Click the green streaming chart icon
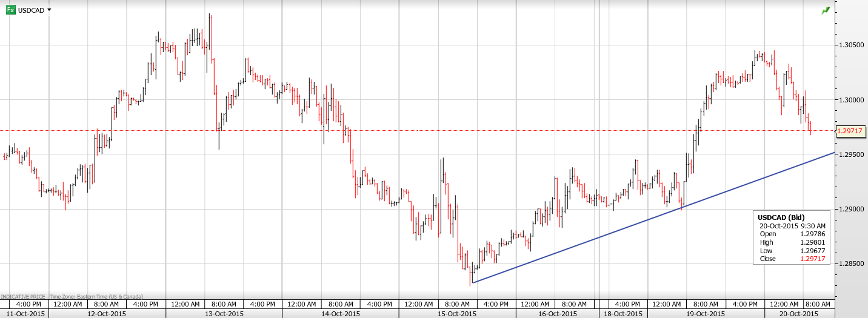 tap(825, 11)
